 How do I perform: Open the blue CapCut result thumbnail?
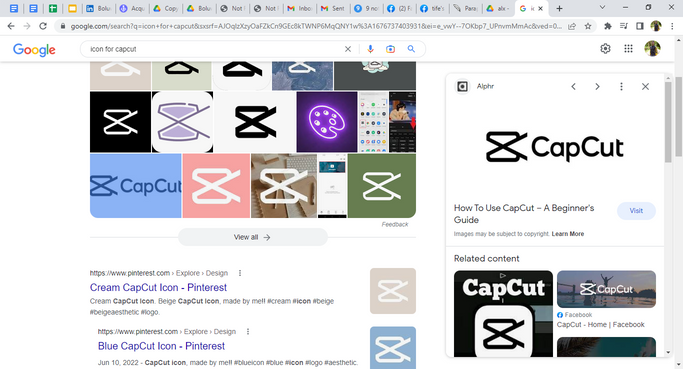tap(393, 348)
